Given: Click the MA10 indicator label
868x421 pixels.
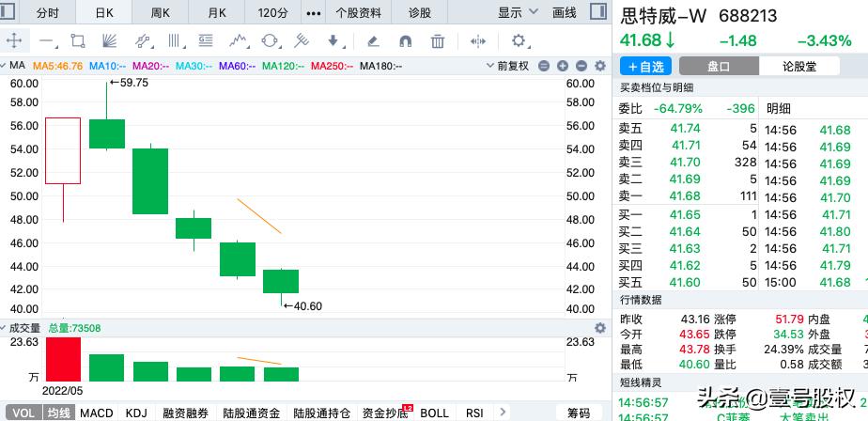Looking at the screenshot, I should tap(108, 66).
